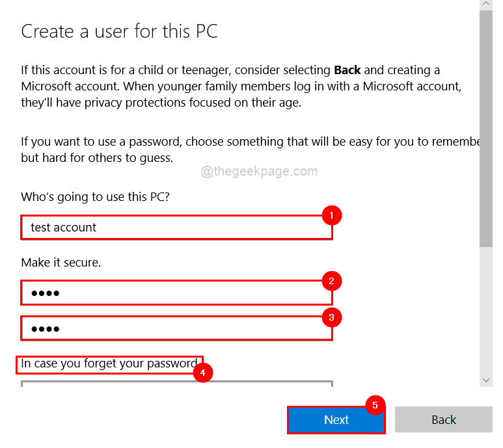Click "In case you forget your password" label
Image resolution: width=503 pixels, height=448 pixels.
[109, 364]
